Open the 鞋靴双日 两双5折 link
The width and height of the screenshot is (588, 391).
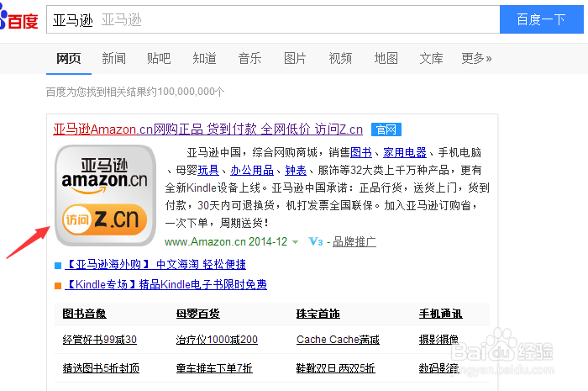[x=336, y=368]
